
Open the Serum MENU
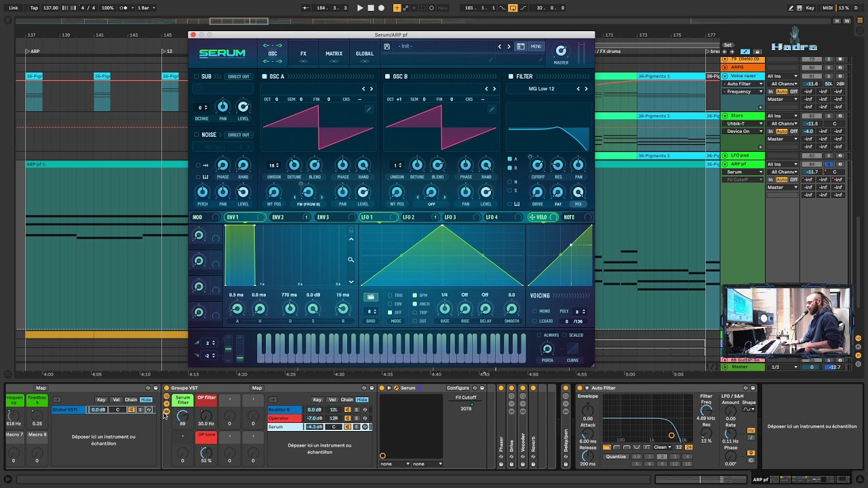[x=536, y=46]
